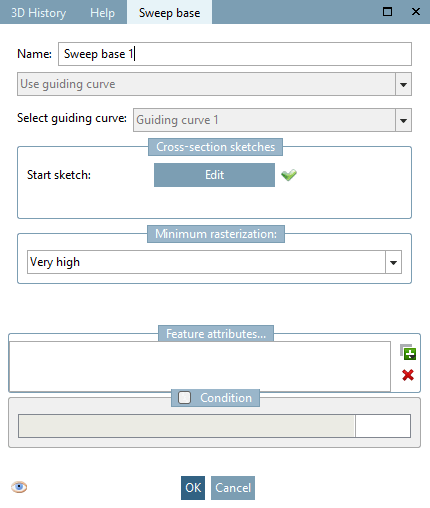Image resolution: width=430 pixels, height=508 pixels.
Task: Toggle the eye preview icon
Action: click(19, 487)
